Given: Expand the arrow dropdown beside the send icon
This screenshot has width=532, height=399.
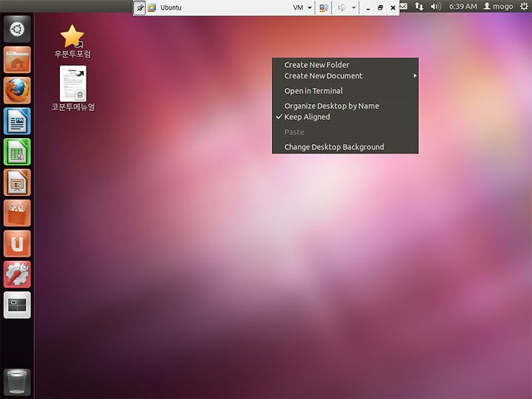Looking at the screenshot, I should click(x=353, y=7).
